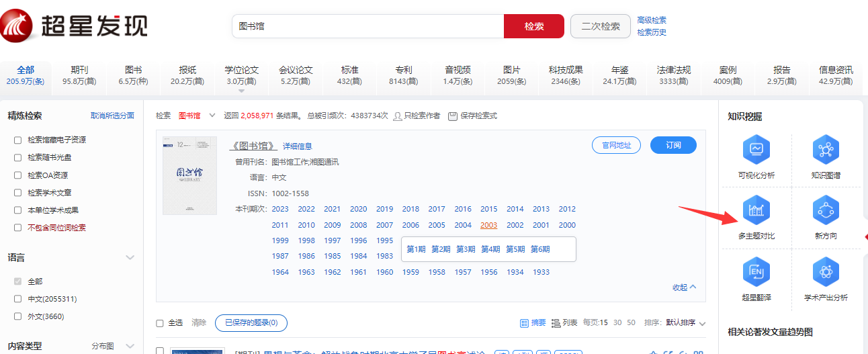Image resolution: width=868 pixels, height=354 pixels.
Task: Click the blue 订阅 subscribe button
Action: coord(673,145)
